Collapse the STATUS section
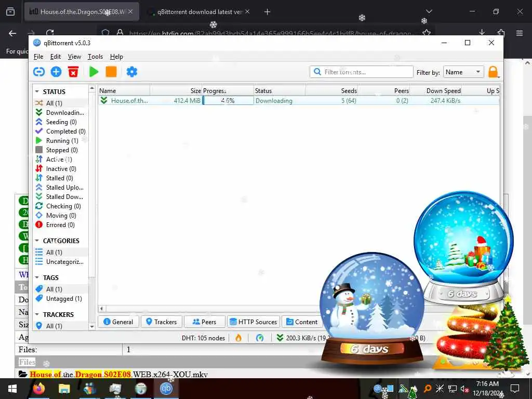532x399 pixels. [x=37, y=91]
